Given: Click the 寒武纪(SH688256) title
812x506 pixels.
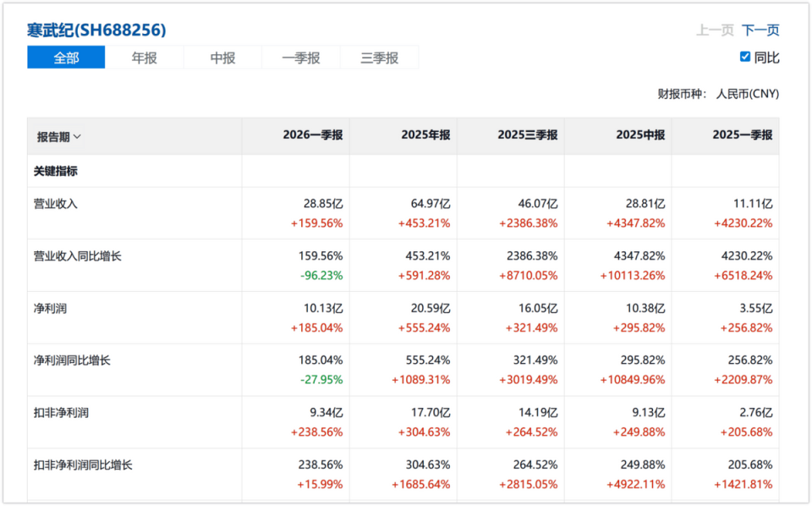Looking at the screenshot, I should coord(96,30).
